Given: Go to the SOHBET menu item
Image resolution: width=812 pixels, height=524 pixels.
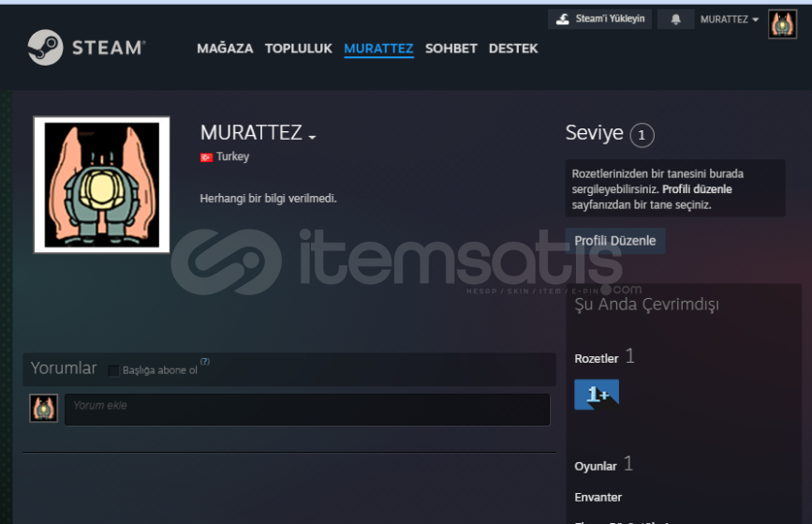Looking at the screenshot, I should pos(451,48).
